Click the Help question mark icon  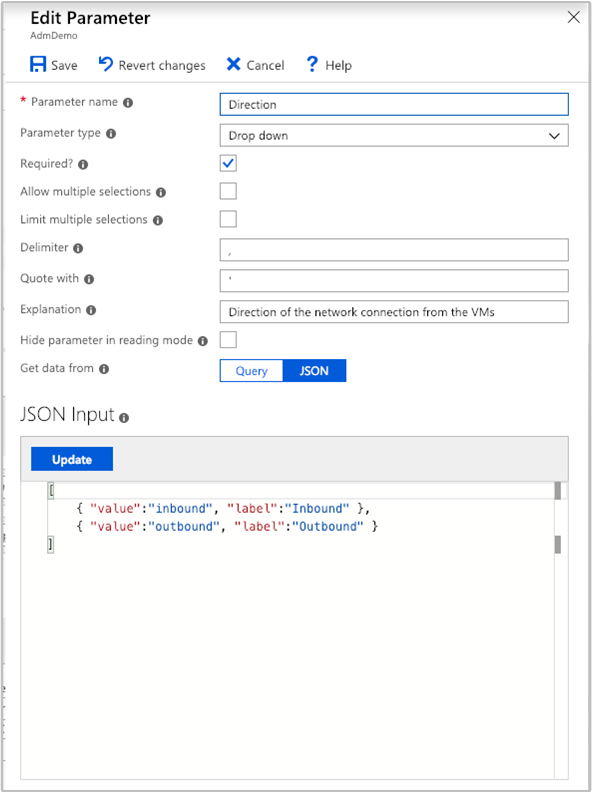tap(312, 64)
